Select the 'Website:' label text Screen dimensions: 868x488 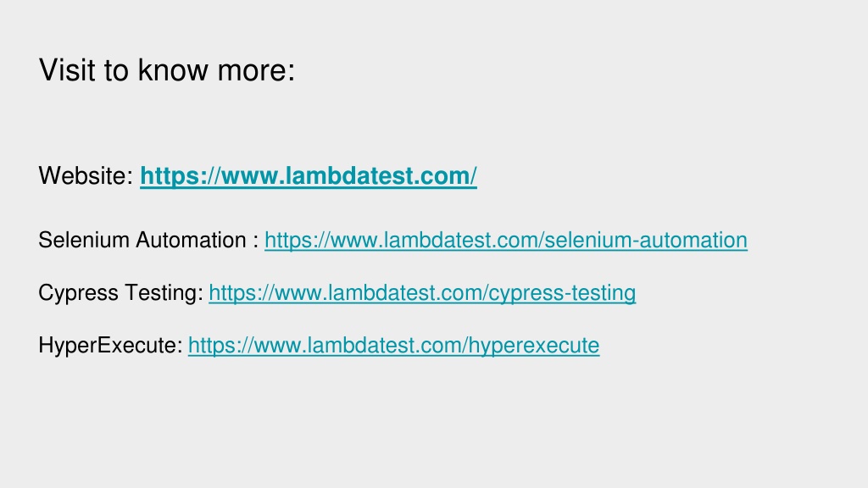click(x=86, y=176)
